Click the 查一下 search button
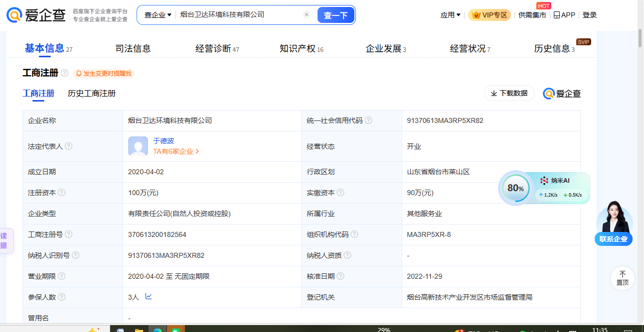The width and height of the screenshot is (644, 332). 335,15
